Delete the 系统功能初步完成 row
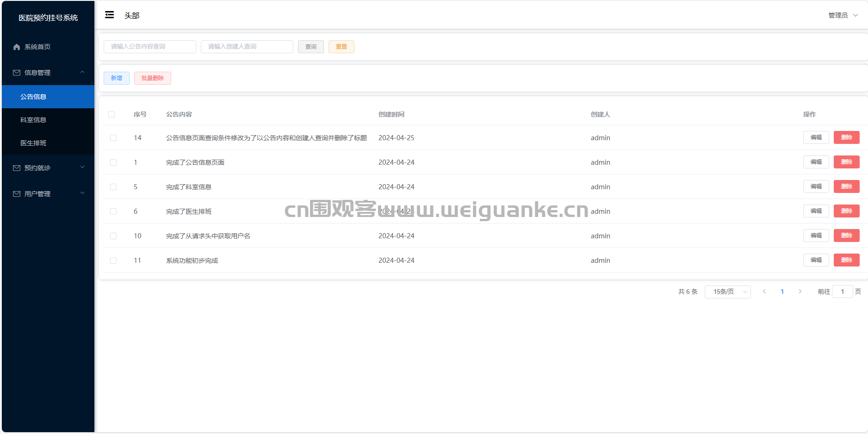This screenshot has width=868, height=434. click(x=847, y=260)
